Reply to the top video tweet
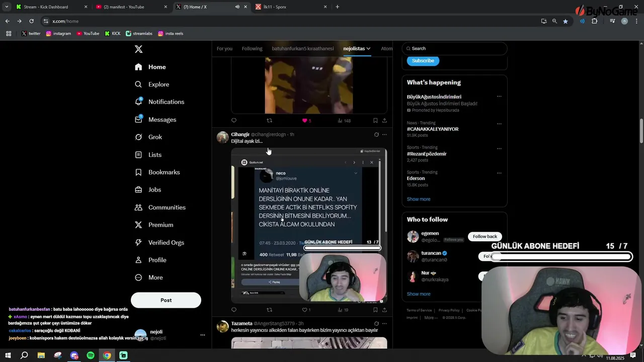The image size is (644, 362). pyautogui.click(x=233, y=121)
